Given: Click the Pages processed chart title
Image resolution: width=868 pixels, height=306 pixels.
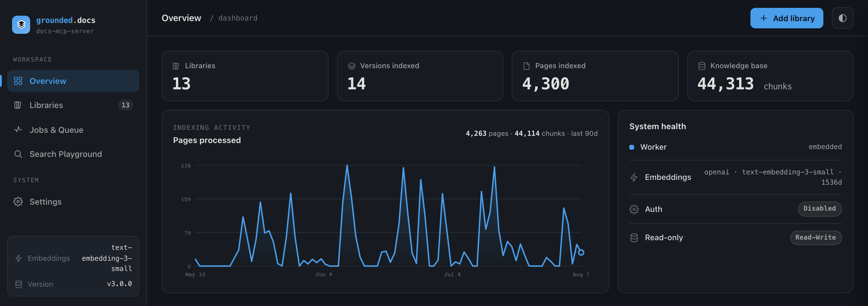Looking at the screenshot, I should coord(207,140).
